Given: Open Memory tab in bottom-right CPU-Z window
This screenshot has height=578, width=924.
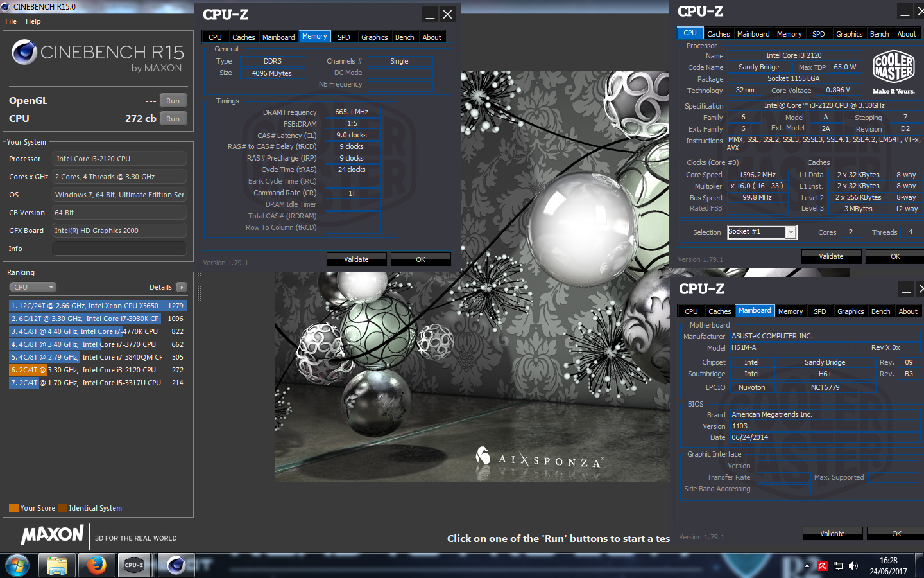Looking at the screenshot, I should [791, 311].
